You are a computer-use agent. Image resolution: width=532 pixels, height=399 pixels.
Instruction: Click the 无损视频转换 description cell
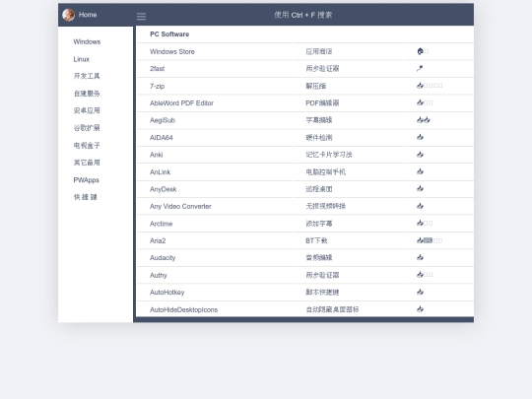(x=326, y=206)
